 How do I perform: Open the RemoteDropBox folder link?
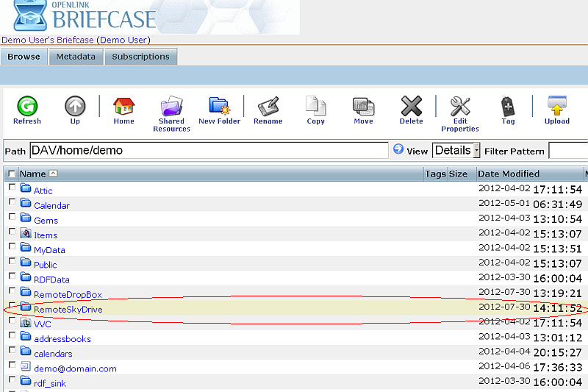(x=68, y=295)
